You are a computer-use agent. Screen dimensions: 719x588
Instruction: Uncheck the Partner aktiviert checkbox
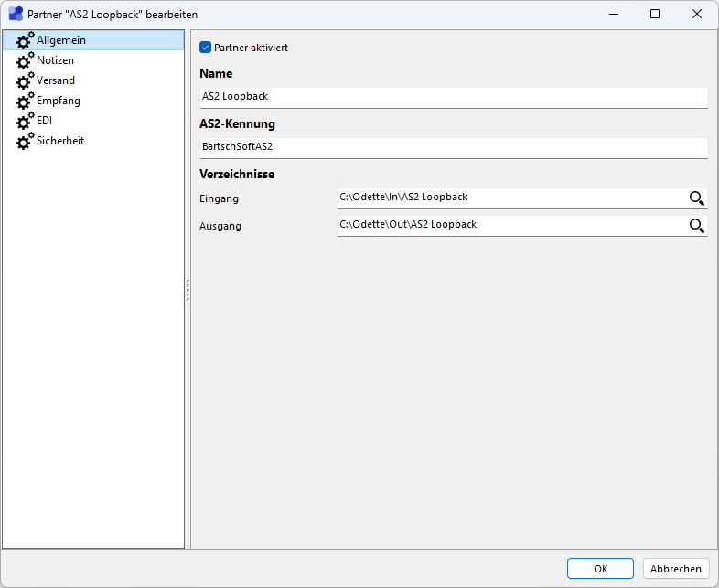tap(205, 48)
